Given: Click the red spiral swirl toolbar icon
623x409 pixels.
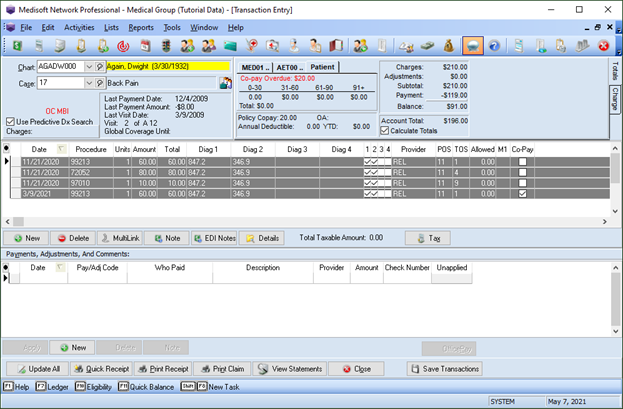Looking at the screenshot, I should 124,46.
